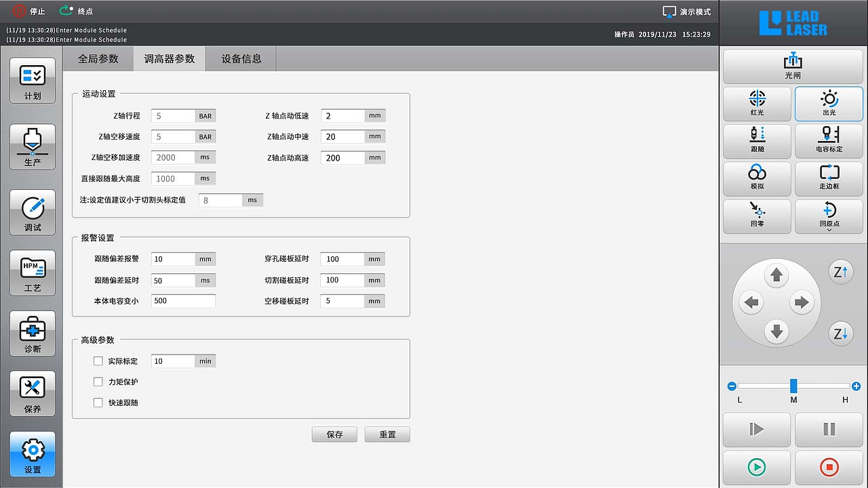This screenshot has height=488, width=868.
Task: Raise Z axis with Z up button
Action: click(x=840, y=272)
